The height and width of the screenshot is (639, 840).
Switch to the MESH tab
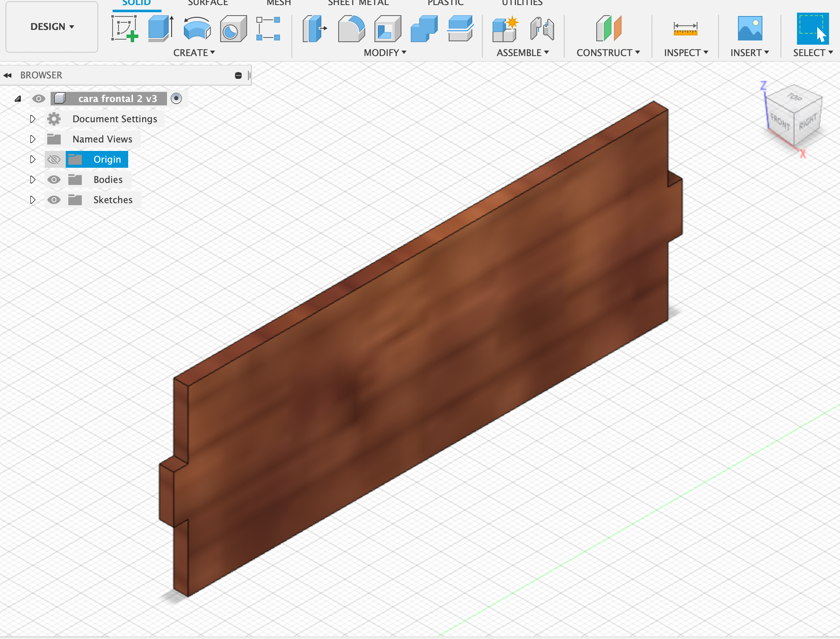279,3
